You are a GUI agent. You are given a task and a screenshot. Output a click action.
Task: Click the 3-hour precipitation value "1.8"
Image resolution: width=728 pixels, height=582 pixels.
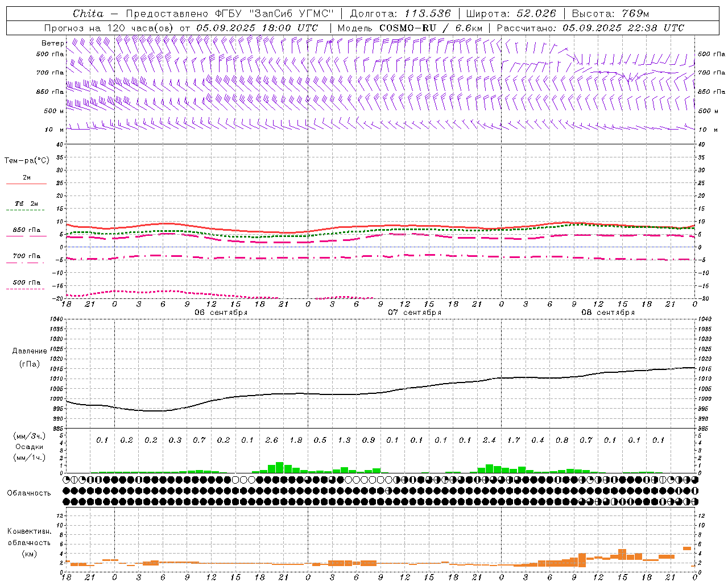click(296, 440)
